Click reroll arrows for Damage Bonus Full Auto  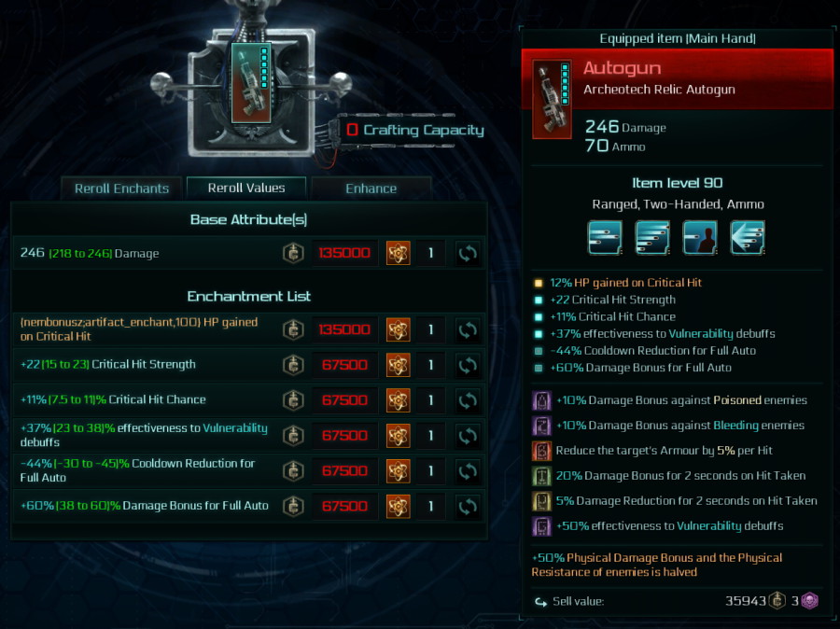coord(468,507)
